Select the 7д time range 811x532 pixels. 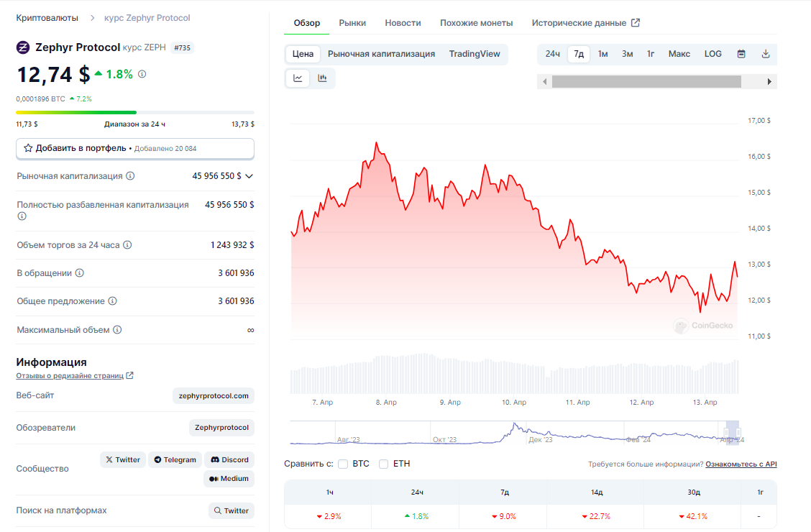pyautogui.click(x=579, y=54)
